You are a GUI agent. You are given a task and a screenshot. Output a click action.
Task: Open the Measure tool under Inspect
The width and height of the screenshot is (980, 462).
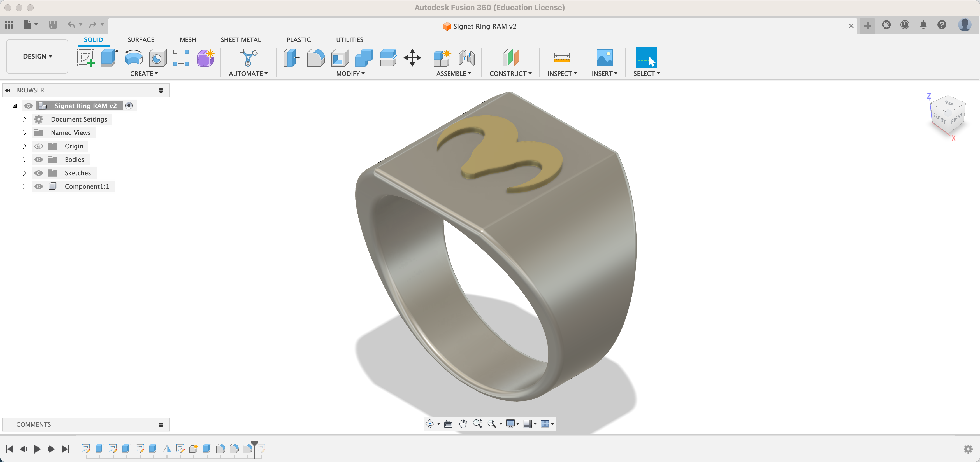point(561,58)
